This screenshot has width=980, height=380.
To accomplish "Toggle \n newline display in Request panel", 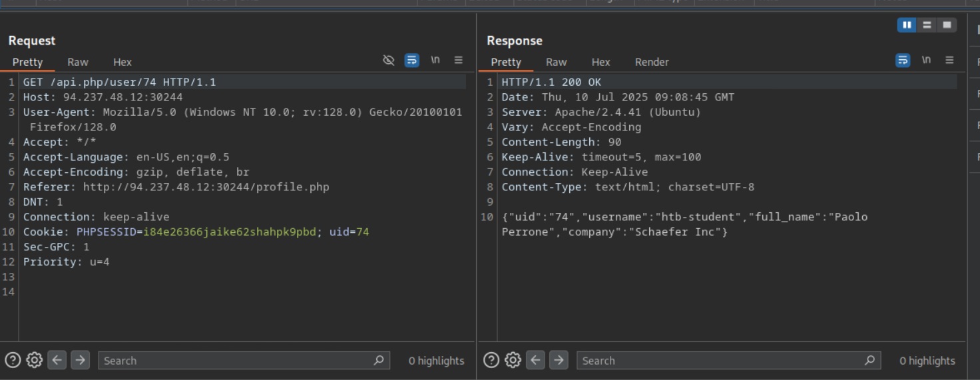I will (x=435, y=61).
